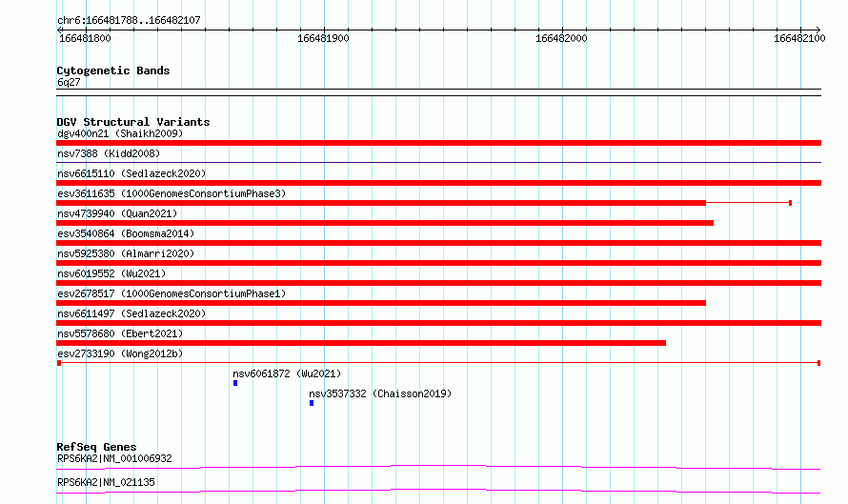Open nsv5578680 (Ebert2021) label
Screen dimensions: 848x504
click(120, 333)
